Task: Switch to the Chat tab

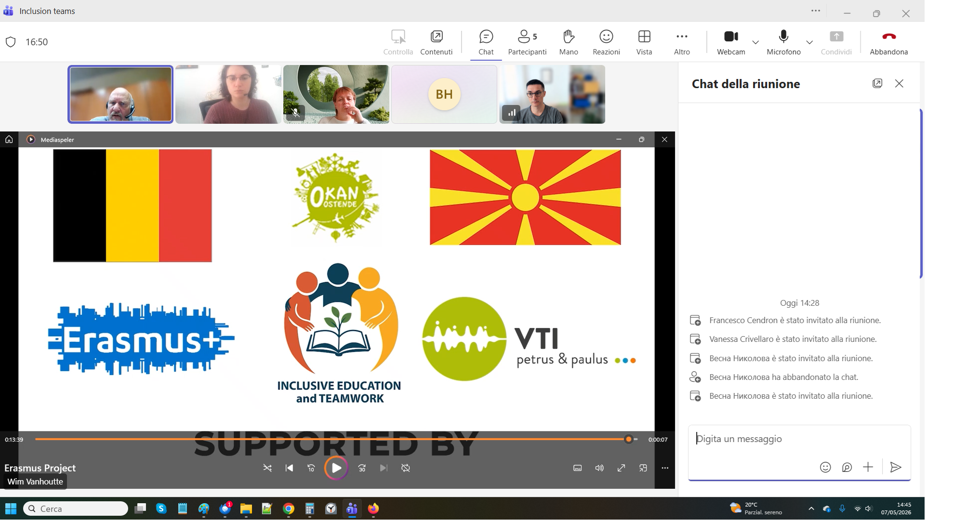Action: click(486, 42)
